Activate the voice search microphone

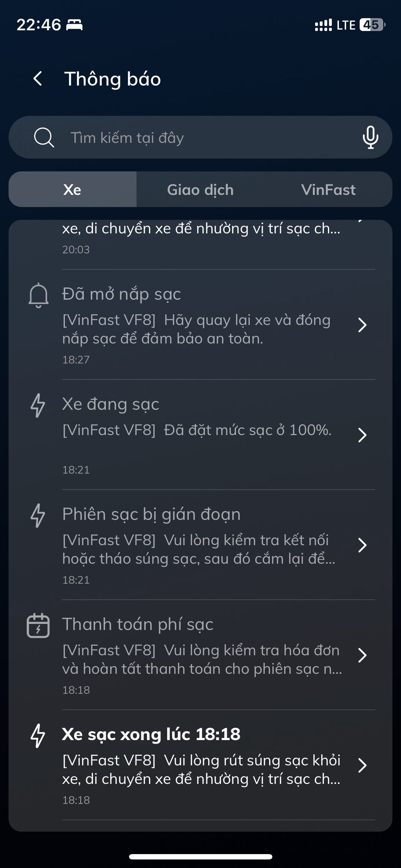370,137
